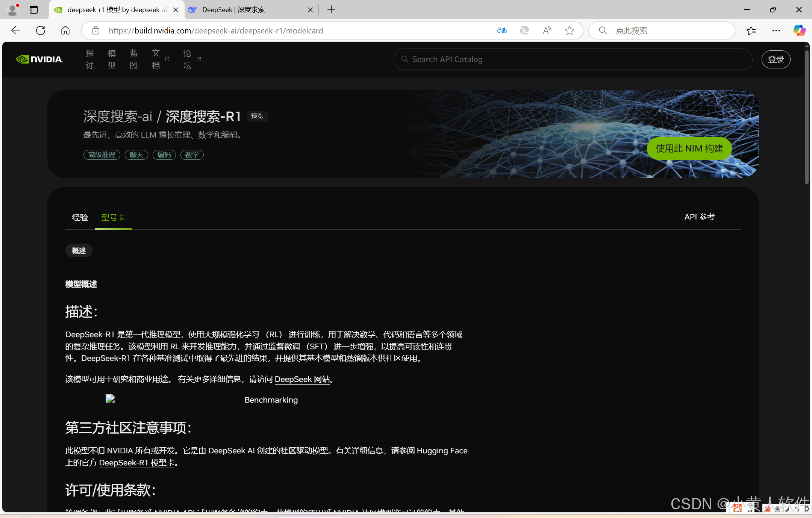Open the API 参考 link
812x518 pixels.
coord(699,217)
